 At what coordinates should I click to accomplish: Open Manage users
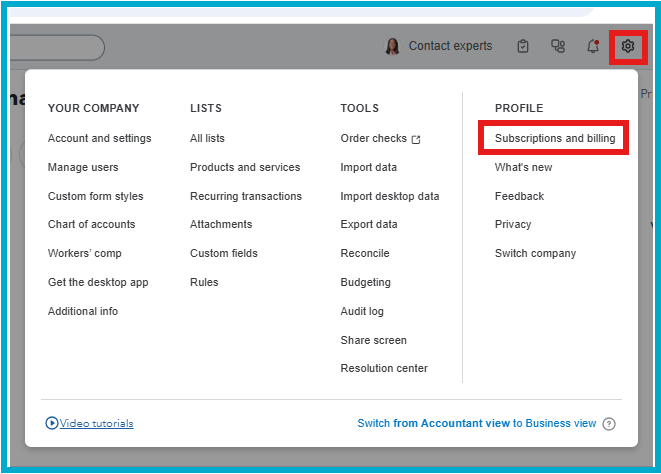point(83,167)
